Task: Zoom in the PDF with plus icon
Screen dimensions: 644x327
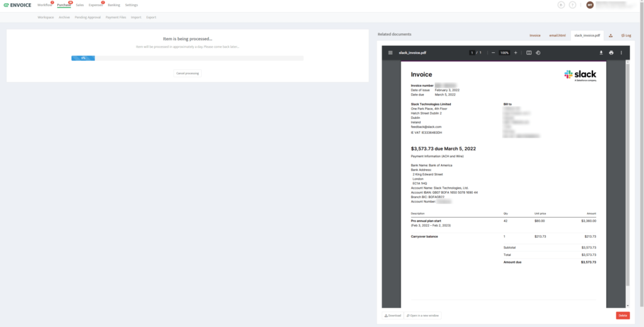Action: [x=516, y=53]
